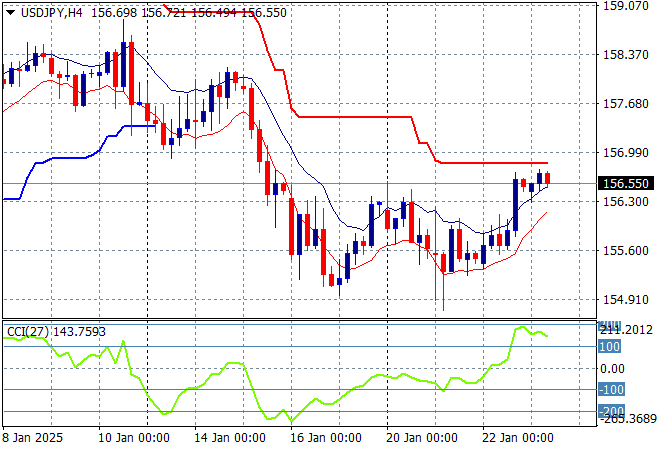
Task: Click the 22 Jan 00:00 time label
Action: [x=518, y=438]
